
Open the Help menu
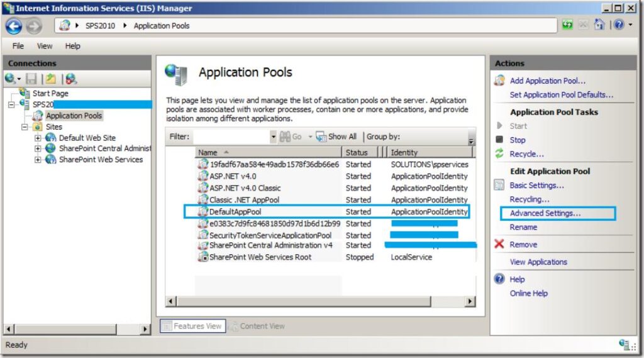[x=73, y=46]
